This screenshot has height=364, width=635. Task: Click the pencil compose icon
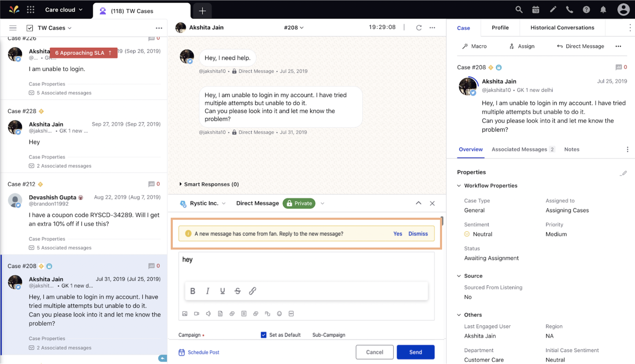pyautogui.click(x=553, y=10)
